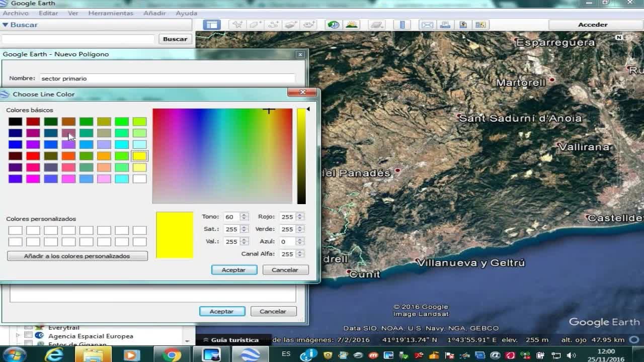The width and height of the screenshot is (644, 362).
Task: Click the Record Tour toolbar icon
Action: coord(309,25)
